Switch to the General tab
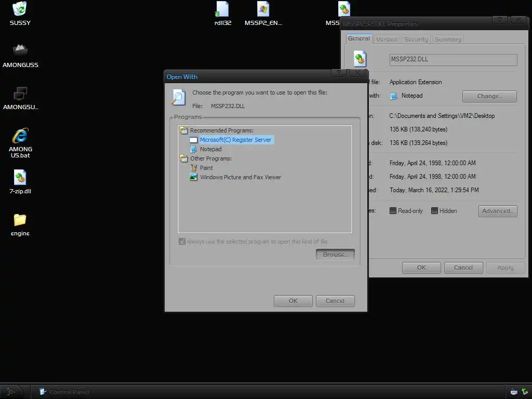 pos(359,38)
